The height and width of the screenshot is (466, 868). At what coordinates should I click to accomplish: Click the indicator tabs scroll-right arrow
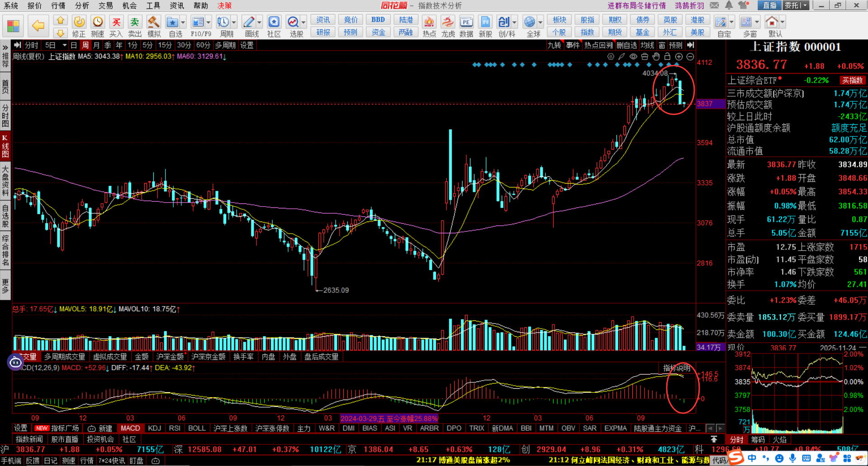point(720,428)
